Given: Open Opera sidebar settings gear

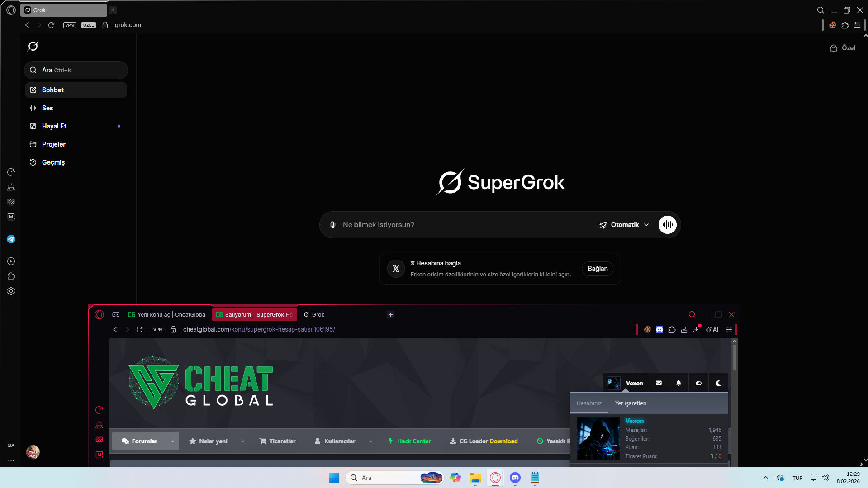Looking at the screenshot, I should coord(11,291).
